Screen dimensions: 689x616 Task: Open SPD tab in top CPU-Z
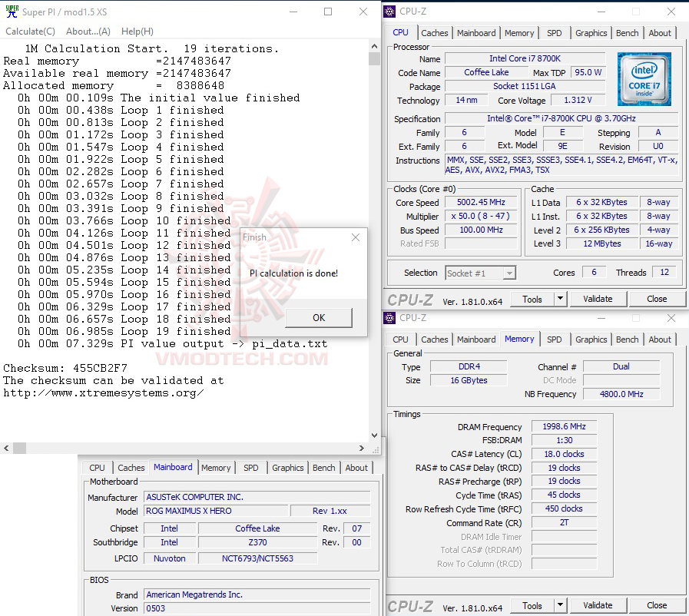tap(554, 33)
